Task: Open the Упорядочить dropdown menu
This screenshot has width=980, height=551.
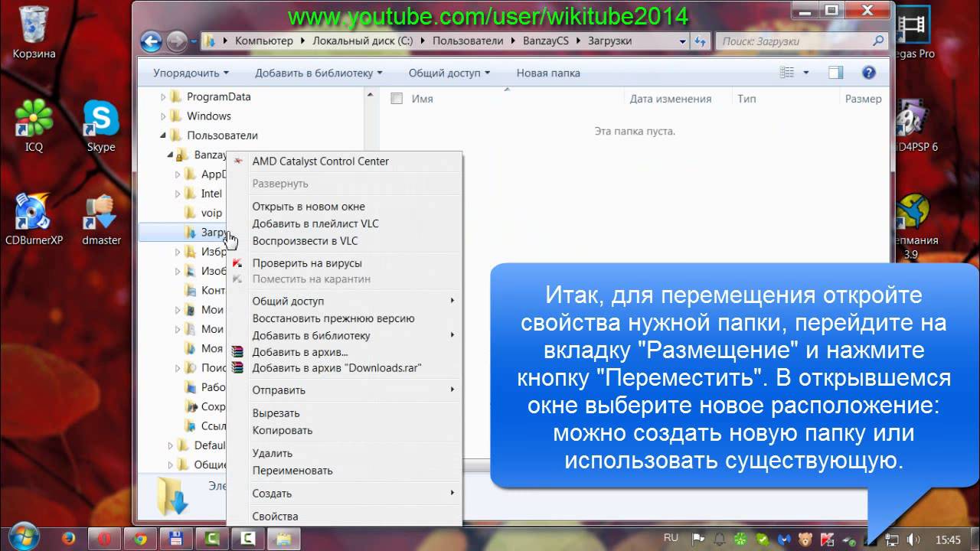Action: (x=191, y=73)
